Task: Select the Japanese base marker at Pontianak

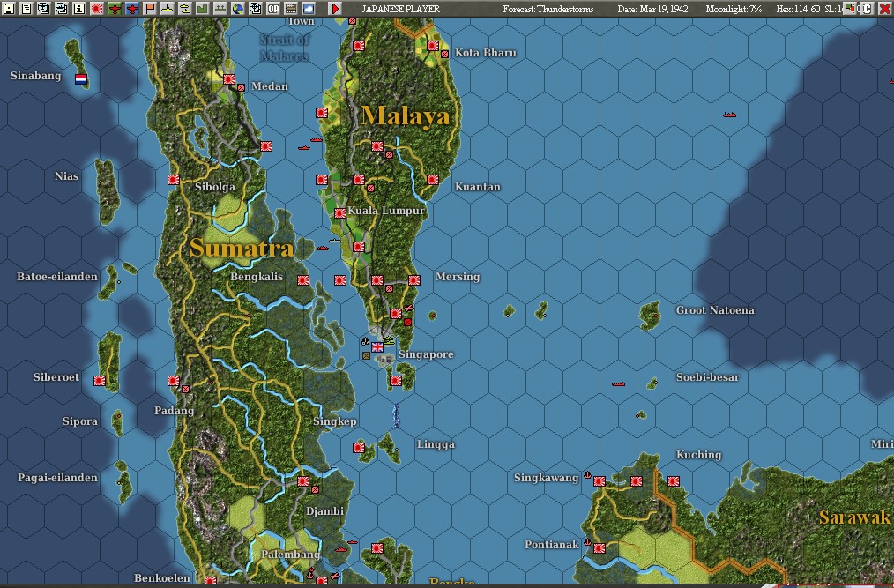Action: coord(600,548)
